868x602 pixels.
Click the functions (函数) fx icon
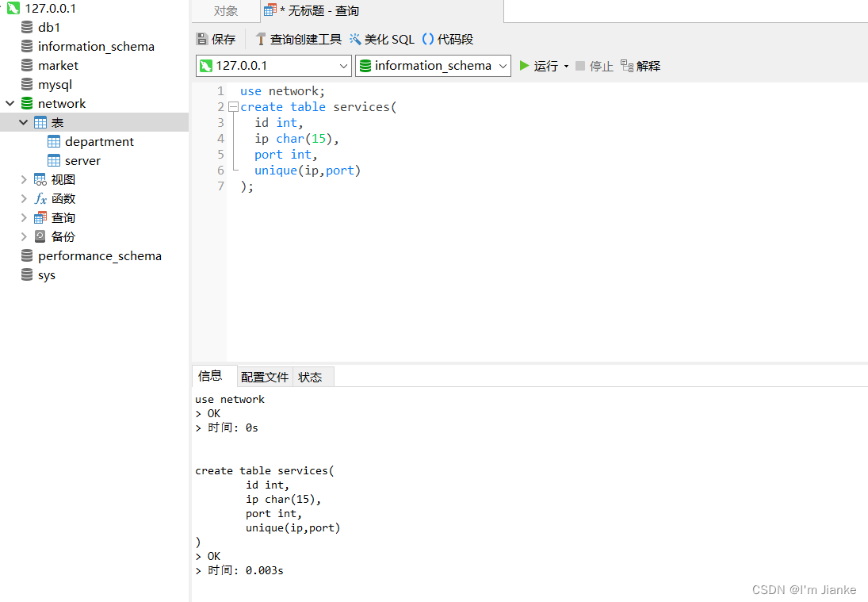click(x=40, y=198)
